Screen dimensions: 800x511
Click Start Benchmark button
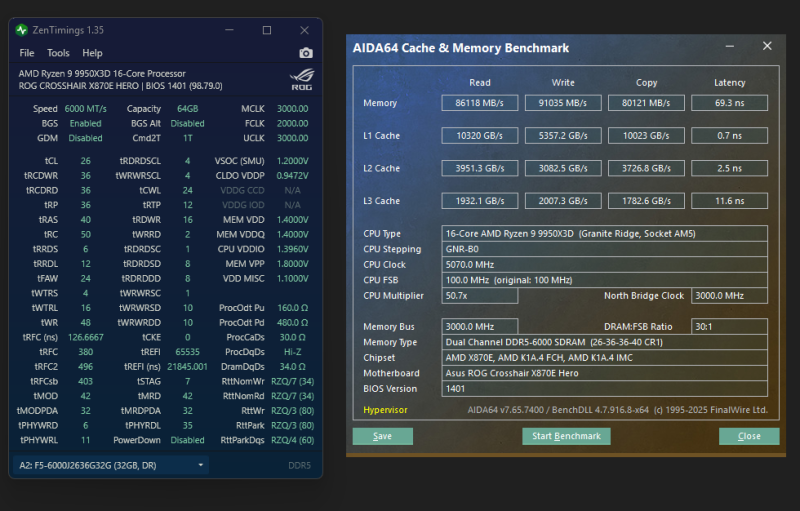click(566, 436)
